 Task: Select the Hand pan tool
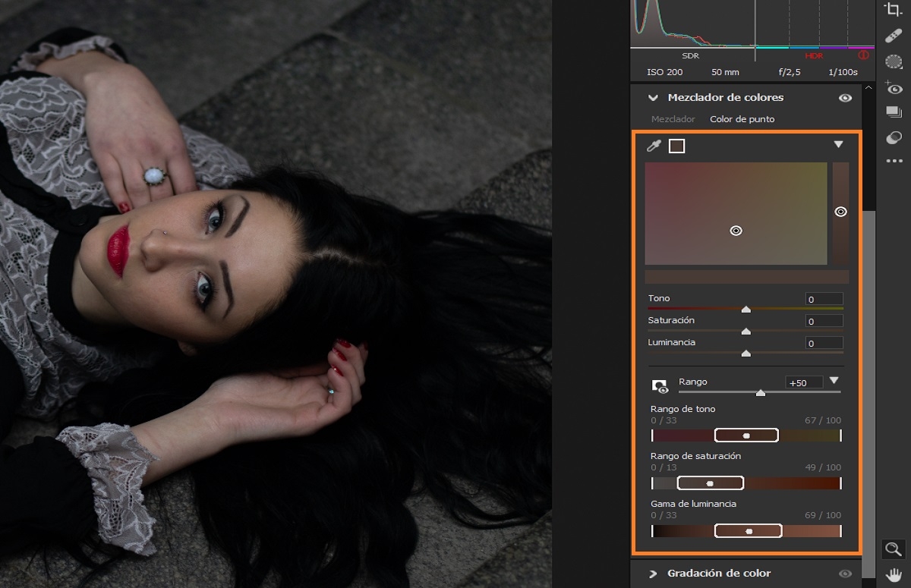[x=894, y=575]
